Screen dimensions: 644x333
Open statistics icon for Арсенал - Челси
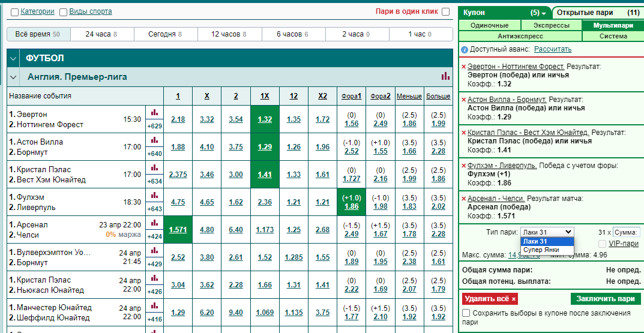coord(154,223)
